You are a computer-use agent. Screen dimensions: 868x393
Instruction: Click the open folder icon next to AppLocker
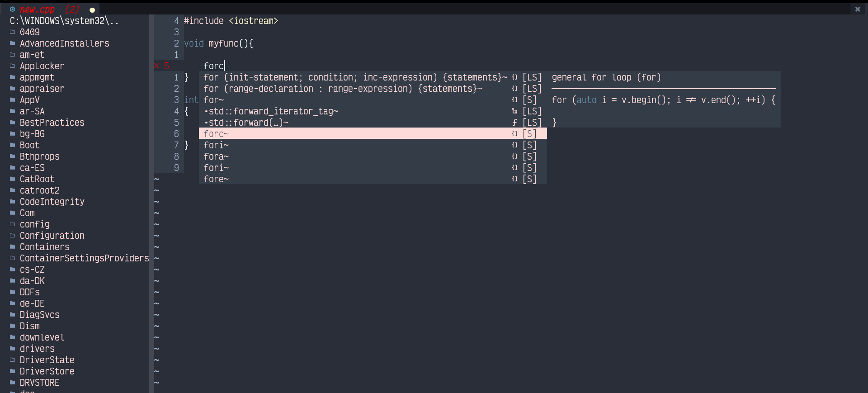(12, 66)
